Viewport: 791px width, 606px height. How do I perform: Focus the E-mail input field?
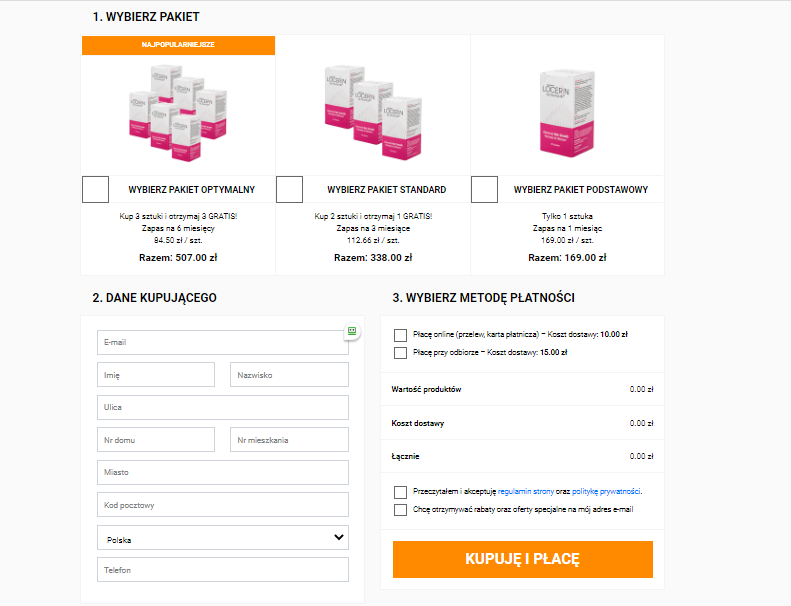coord(218,343)
